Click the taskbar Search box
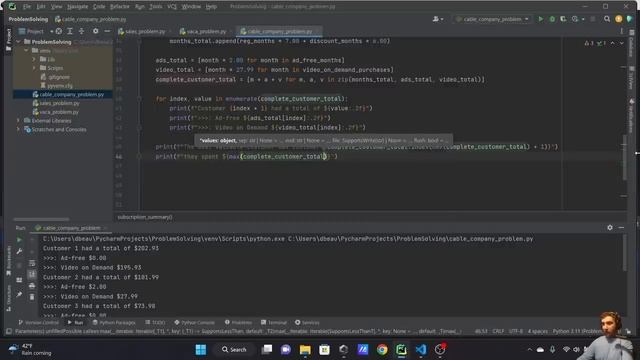Image resolution: width=640 pixels, height=360 pixels. [x=234, y=350]
